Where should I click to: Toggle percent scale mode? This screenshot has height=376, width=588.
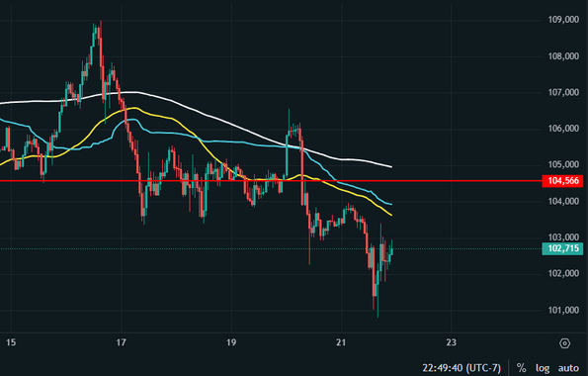coord(521,368)
